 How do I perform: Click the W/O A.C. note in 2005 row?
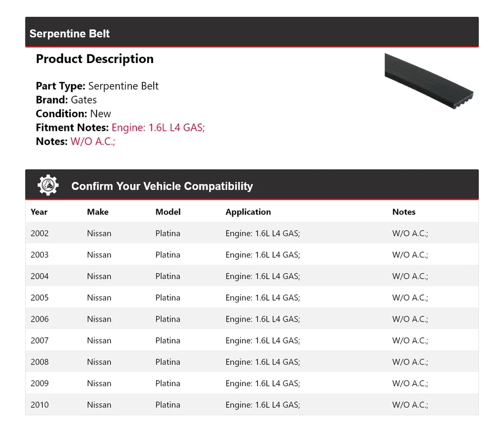click(x=410, y=298)
